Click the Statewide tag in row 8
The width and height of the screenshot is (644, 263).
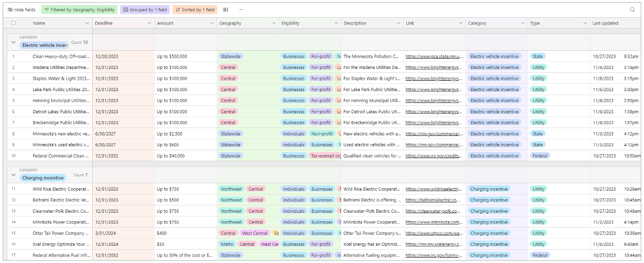click(x=230, y=134)
